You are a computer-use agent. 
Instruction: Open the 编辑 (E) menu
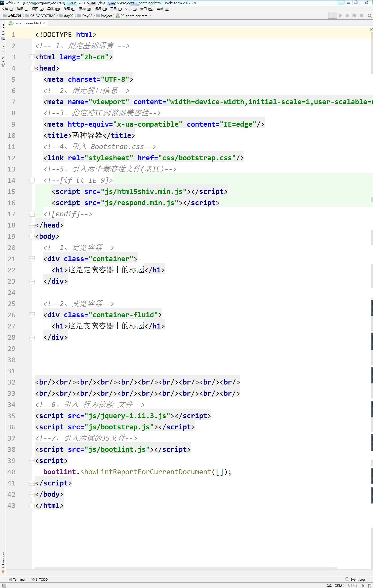(x=22, y=9)
